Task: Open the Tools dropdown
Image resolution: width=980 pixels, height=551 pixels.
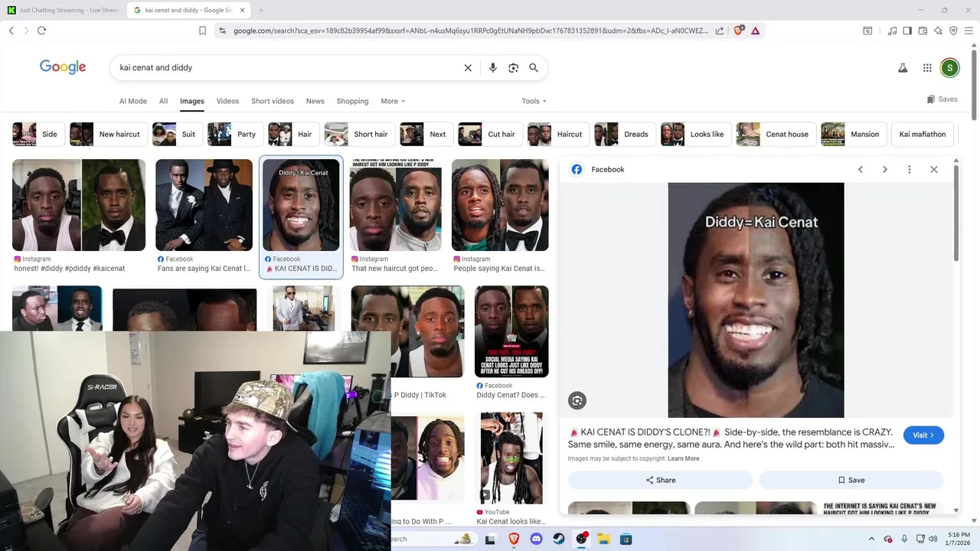Action: click(534, 101)
